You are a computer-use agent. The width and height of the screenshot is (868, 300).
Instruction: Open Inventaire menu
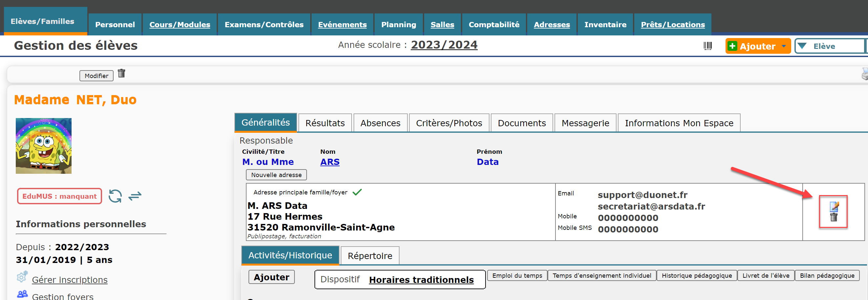605,24
